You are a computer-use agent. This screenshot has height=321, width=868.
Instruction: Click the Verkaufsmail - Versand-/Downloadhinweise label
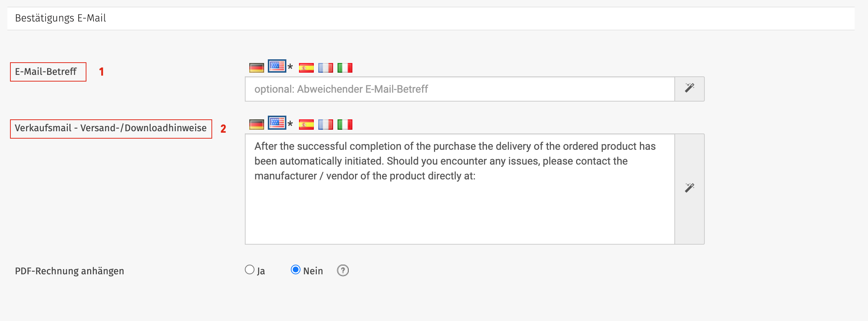click(111, 128)
